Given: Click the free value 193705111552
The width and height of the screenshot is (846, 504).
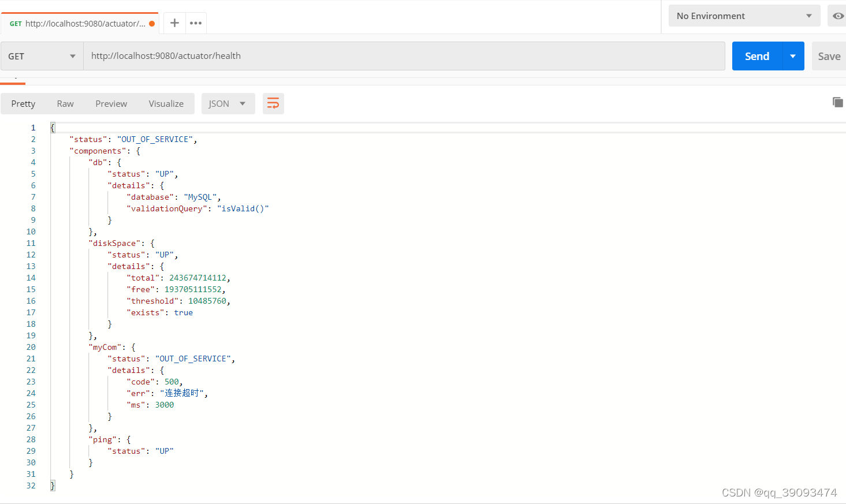Looking at the screenshot, I should (x=193, y=289).
